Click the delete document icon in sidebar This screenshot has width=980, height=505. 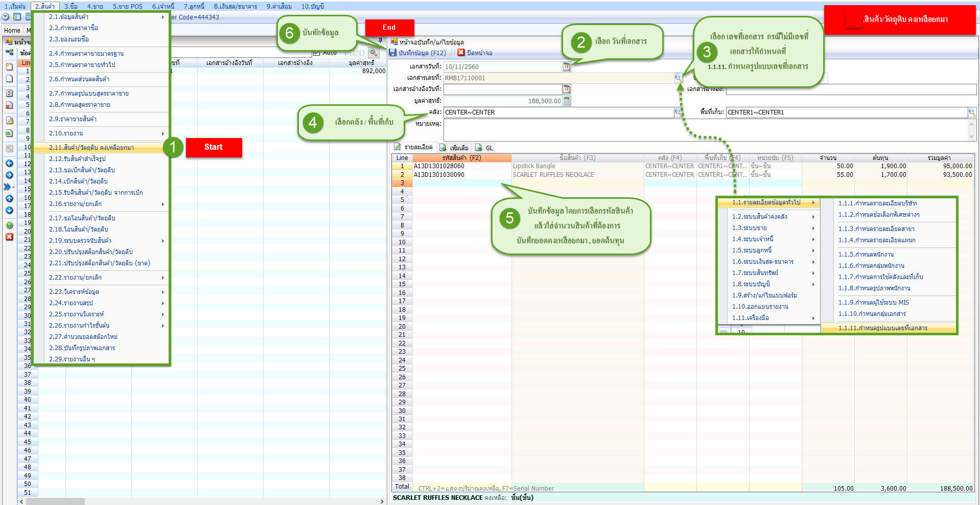tap(9, 105)
